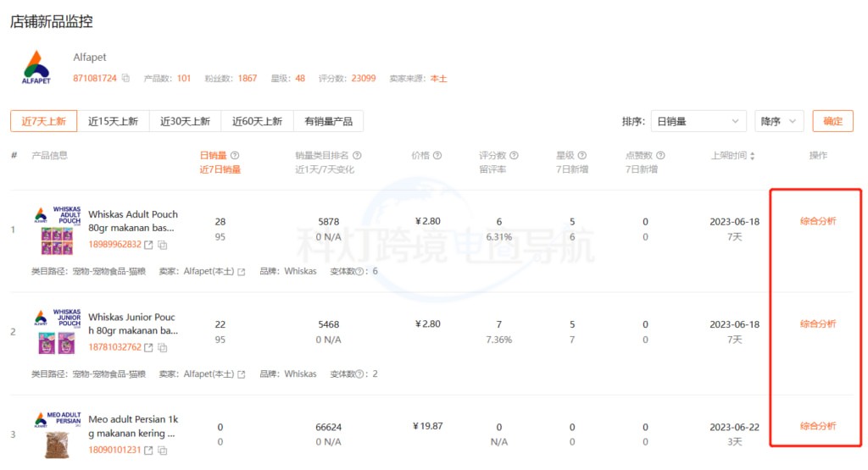The image size is (868, 470).
Task: Open Meo adult Persian product thumbnail
Action: point(57,435)
